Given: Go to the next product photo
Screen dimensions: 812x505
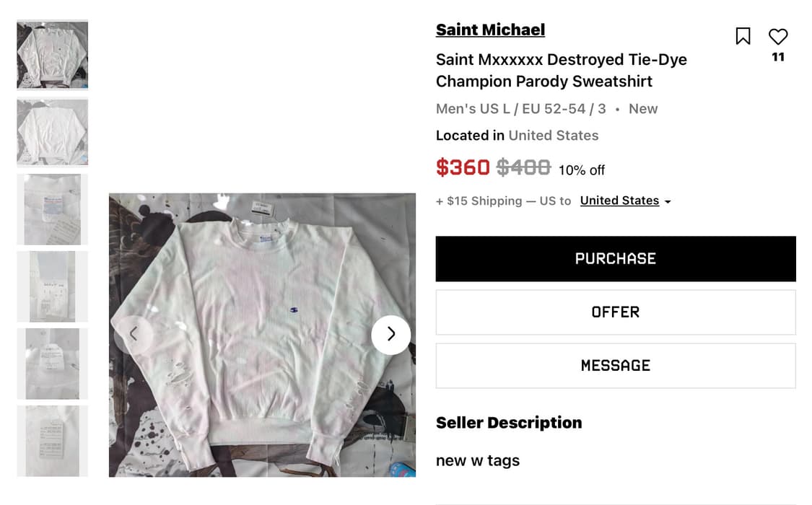Looking at the screenshot, I should coord(390,334).
